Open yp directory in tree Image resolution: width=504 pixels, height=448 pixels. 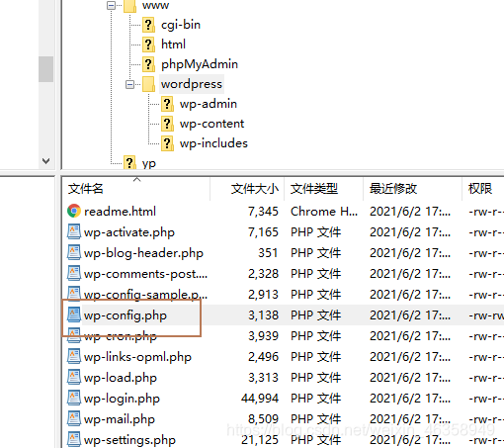[x=149, y=164]
